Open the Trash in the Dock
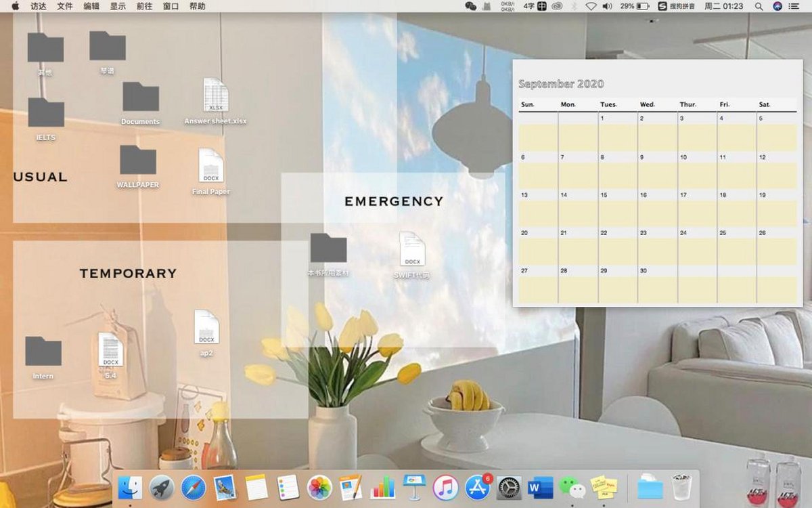This screenshot has width=812, height=508. click(681, 487)
